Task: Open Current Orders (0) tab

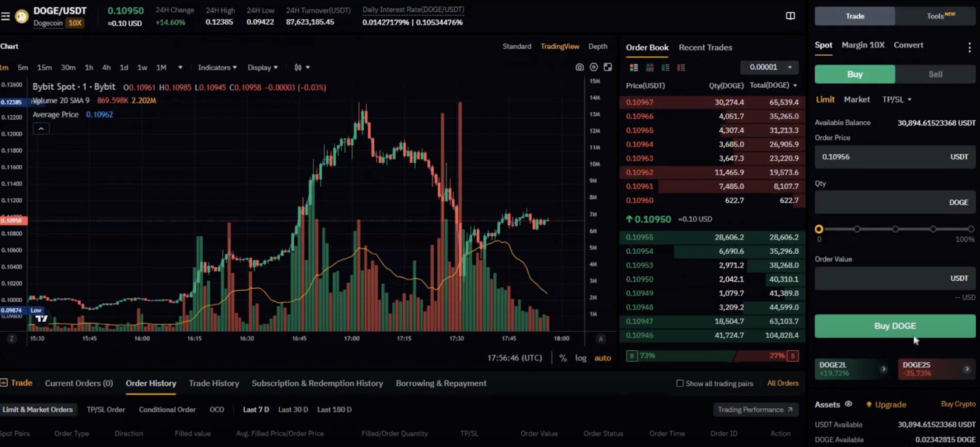Action: 79,383
